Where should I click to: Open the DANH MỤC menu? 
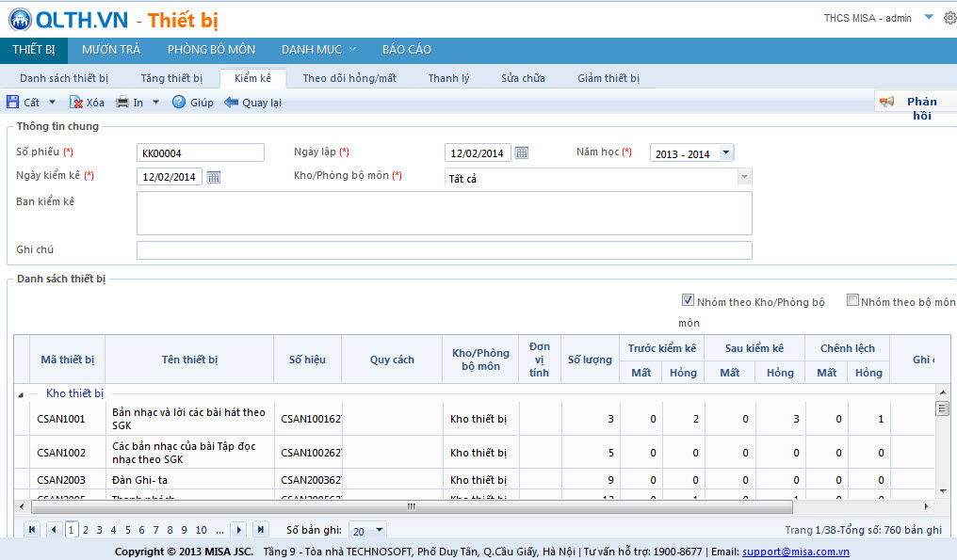pyautogui.click(x=318, y=50)
